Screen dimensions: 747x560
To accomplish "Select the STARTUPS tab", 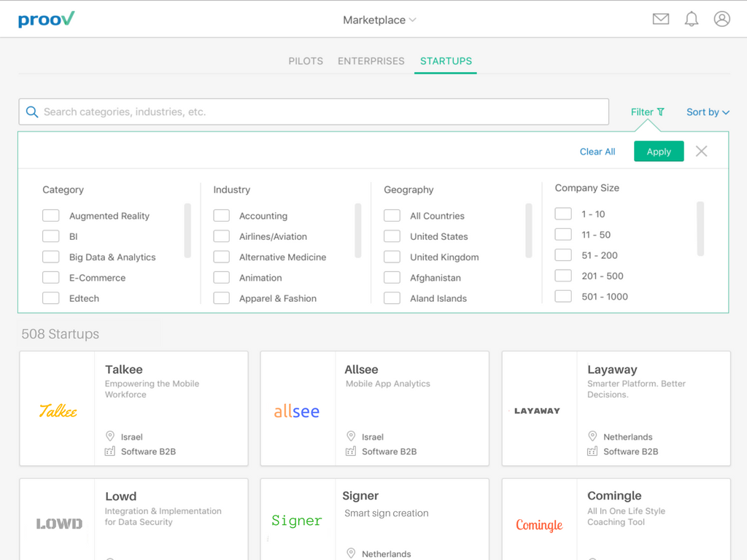I will coord(446,61).
